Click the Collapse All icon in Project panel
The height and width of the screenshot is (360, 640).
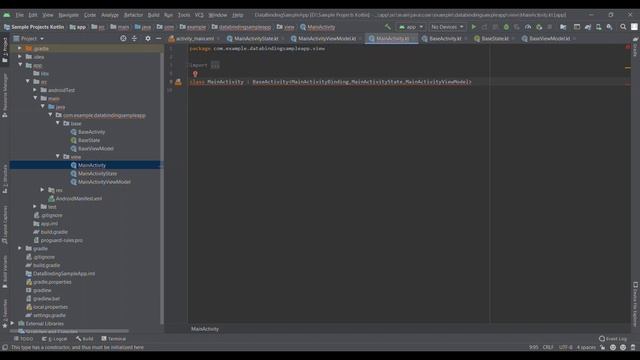tap(134, 38)
